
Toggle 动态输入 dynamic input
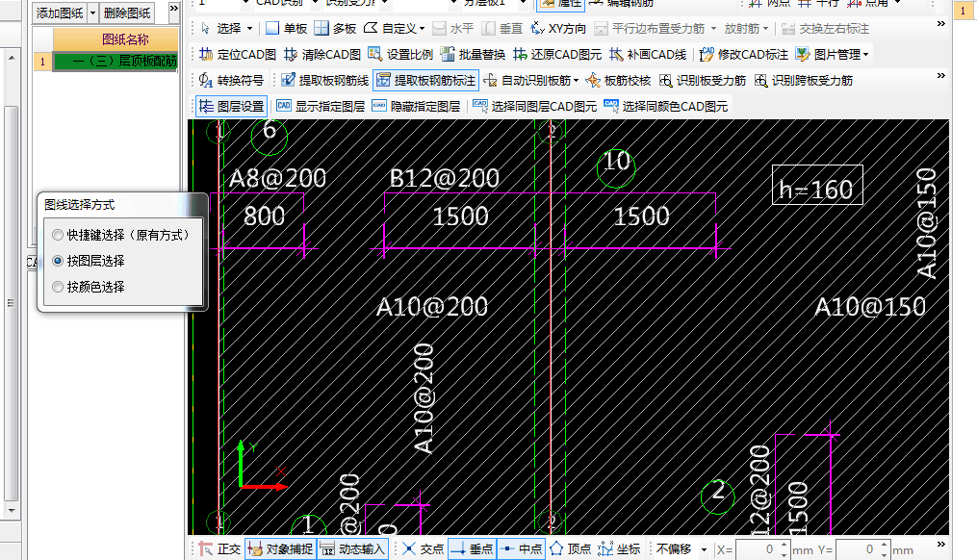click(x=353, y=548)
